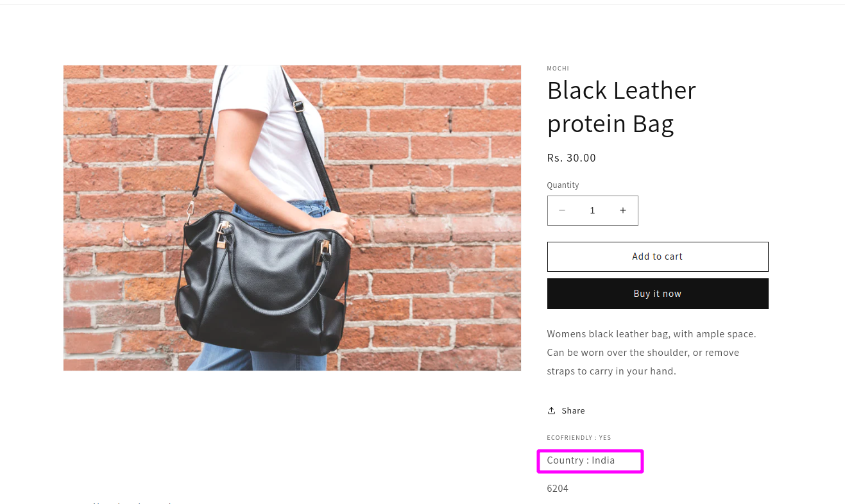Select the product title Black Leather protein Bag

621,107
